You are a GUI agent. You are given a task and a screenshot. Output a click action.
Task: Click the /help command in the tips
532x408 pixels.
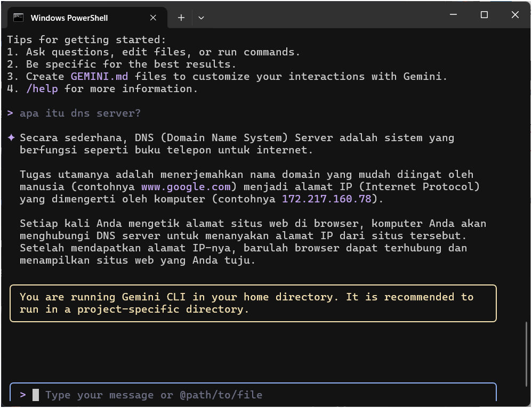pyautogui.click(x=42, y=89)
